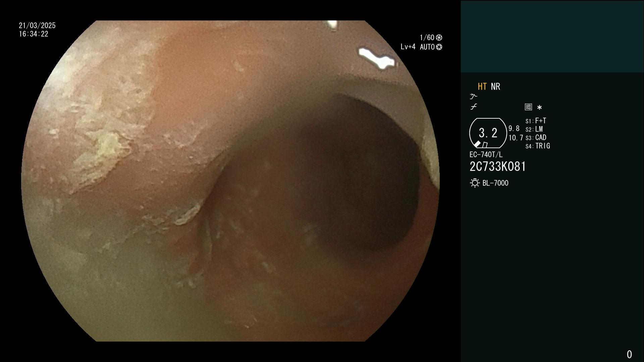Click the time 16:34:22

pos(34,34)
